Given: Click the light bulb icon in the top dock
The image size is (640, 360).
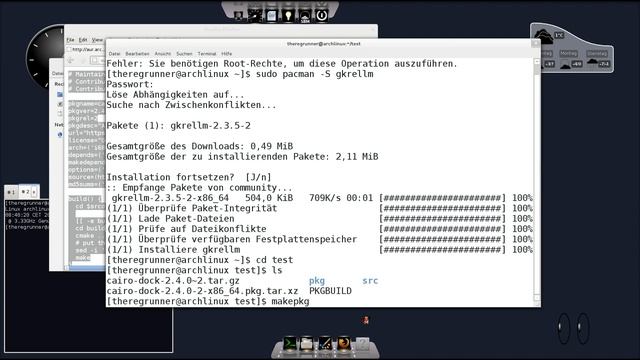Looking at the screenshot, I should (288, 16).
